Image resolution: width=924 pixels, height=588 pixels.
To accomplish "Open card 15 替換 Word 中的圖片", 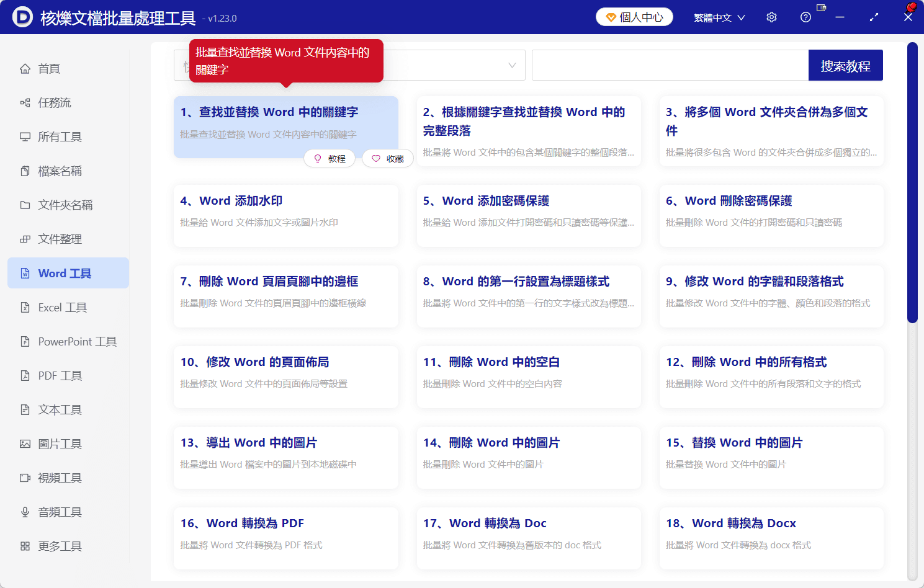I will click(771, 458).
